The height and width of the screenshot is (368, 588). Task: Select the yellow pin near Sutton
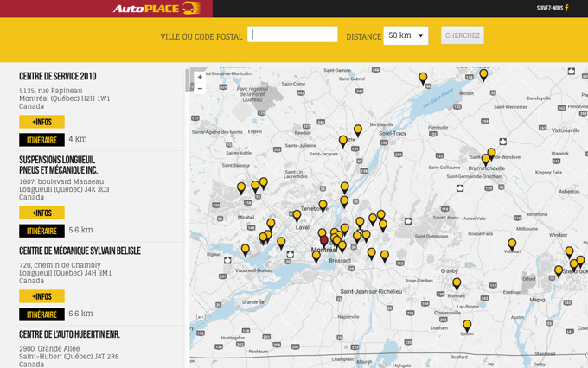467,326
